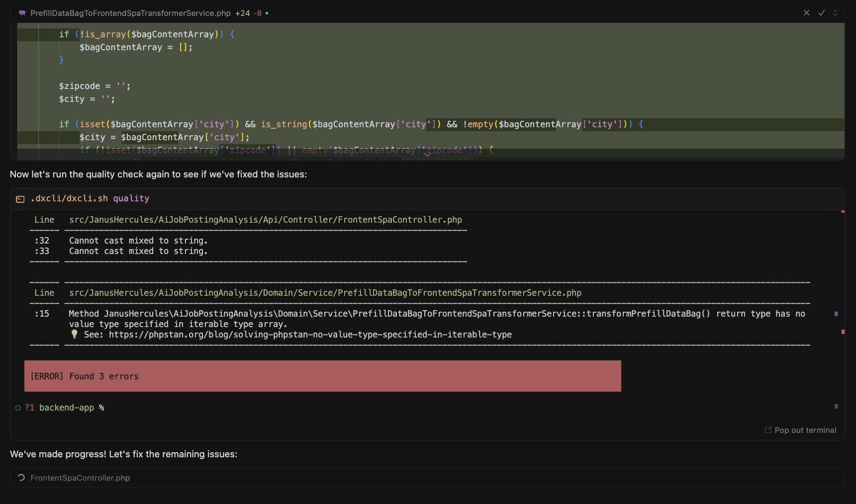
Task: Click Pop out terminal link
Action: coord(805,430)
